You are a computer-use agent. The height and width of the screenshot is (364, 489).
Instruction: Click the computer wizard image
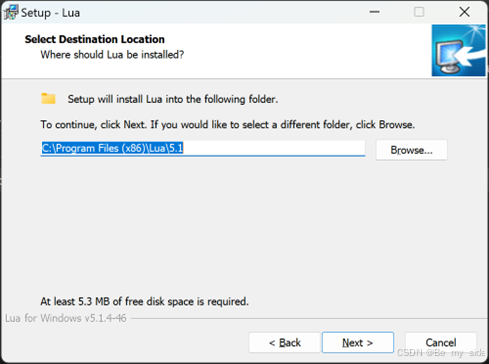click(x=458, y=50)
